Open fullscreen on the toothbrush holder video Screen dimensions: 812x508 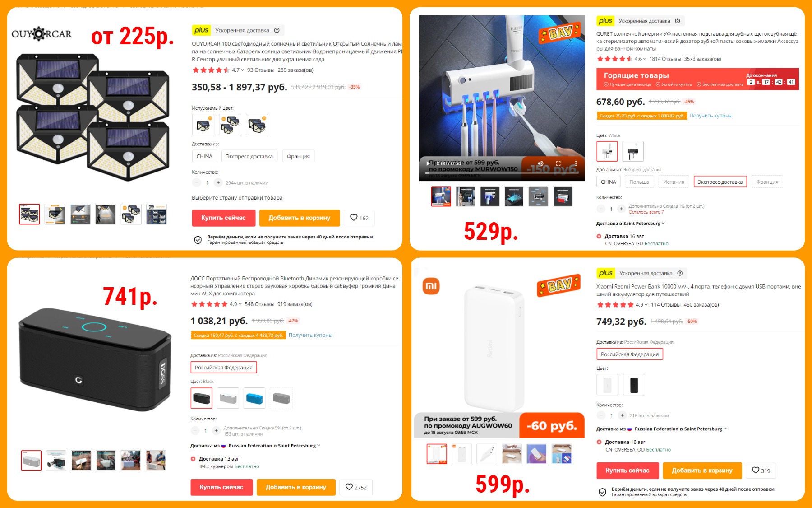[x=558, y=163]
